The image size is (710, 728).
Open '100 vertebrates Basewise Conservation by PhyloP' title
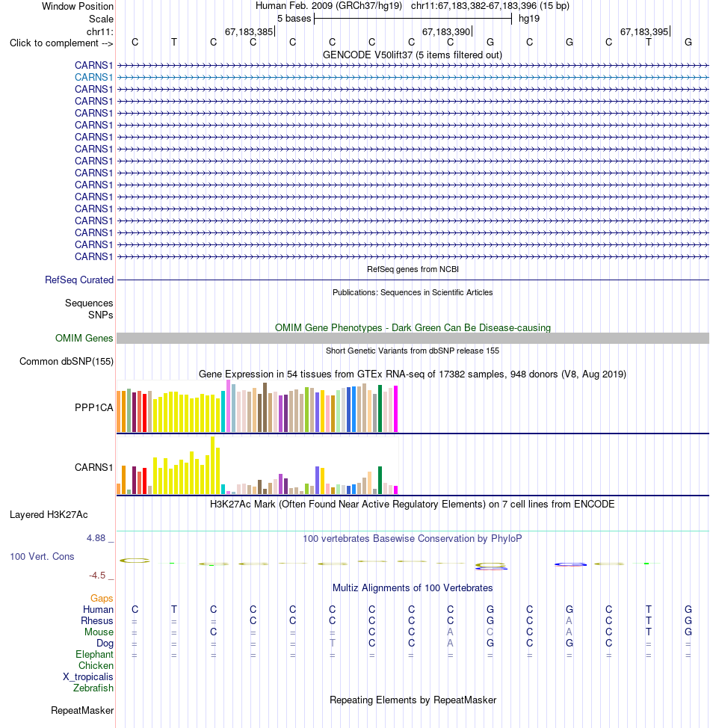[413, 539]
